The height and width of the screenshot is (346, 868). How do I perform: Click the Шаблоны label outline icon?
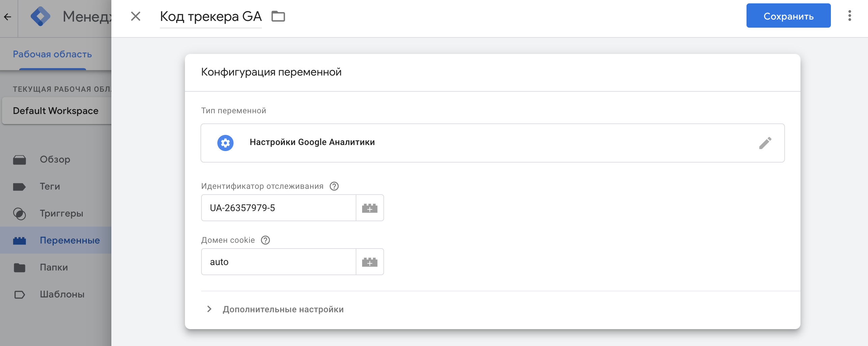[x=20, y=294]
